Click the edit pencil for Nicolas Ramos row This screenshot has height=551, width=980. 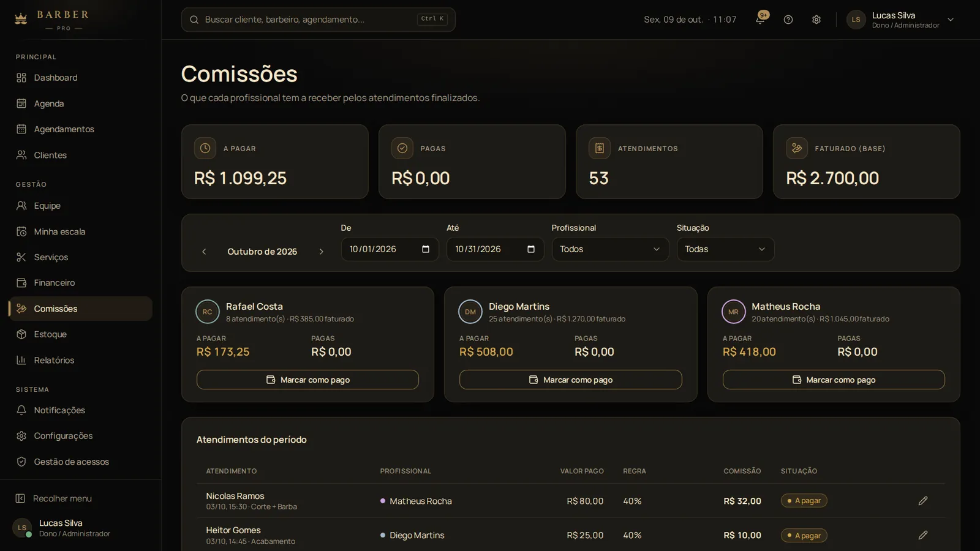tap(923, 501)
